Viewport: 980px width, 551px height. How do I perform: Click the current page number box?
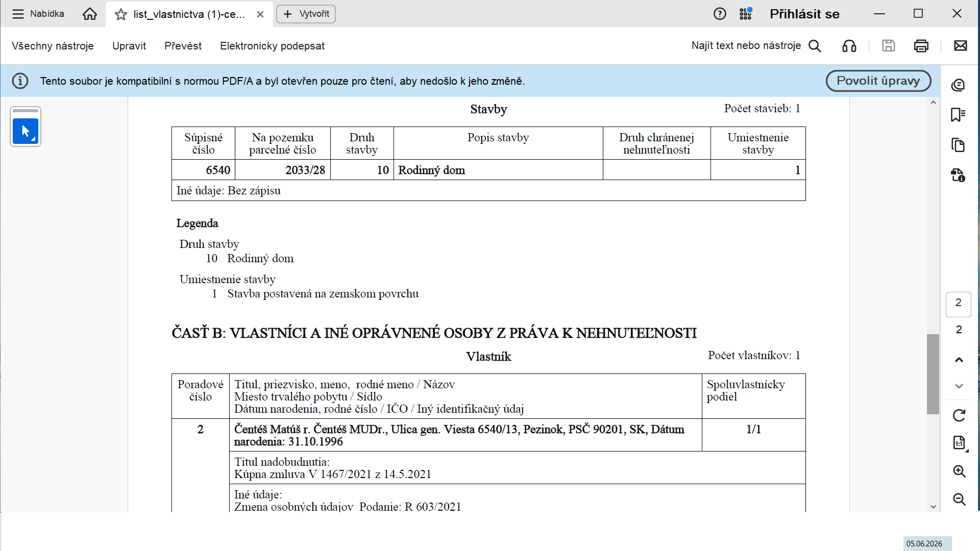[959, 305]
